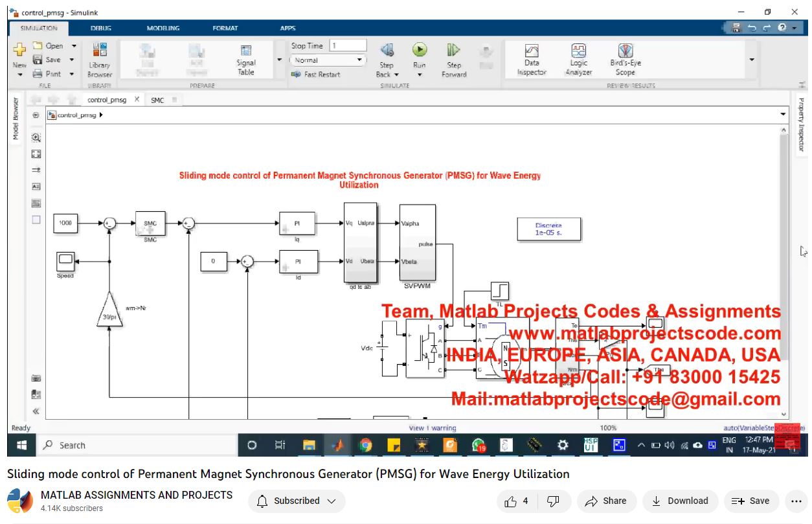The image size is (812, 524).
Task: Open the Signal Table
Action: tap(246, 60)
